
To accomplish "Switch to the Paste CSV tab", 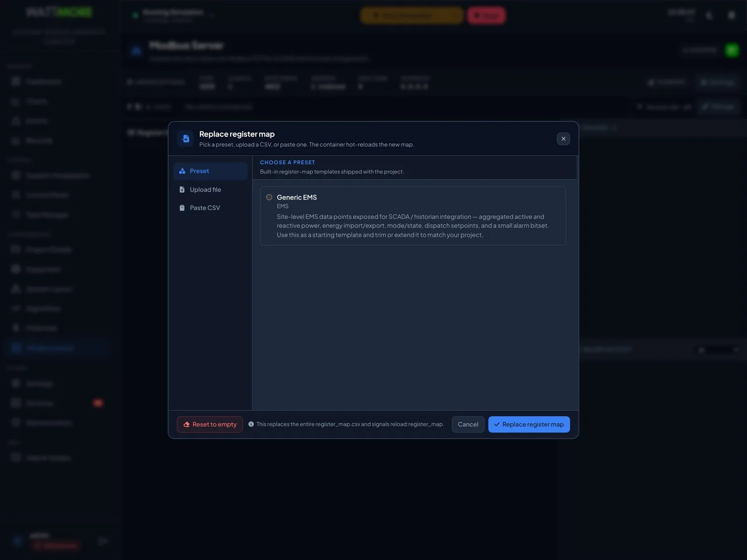I will pyautogui.click(x=210, y=208).
